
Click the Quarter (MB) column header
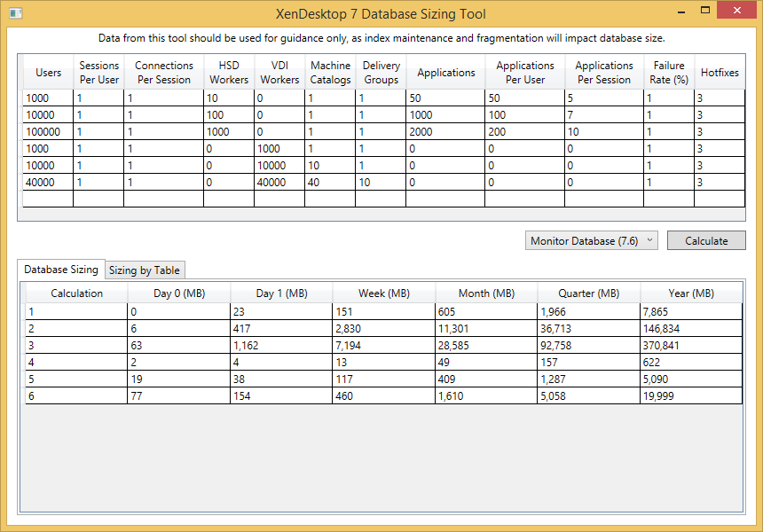[x=589, y=293]
